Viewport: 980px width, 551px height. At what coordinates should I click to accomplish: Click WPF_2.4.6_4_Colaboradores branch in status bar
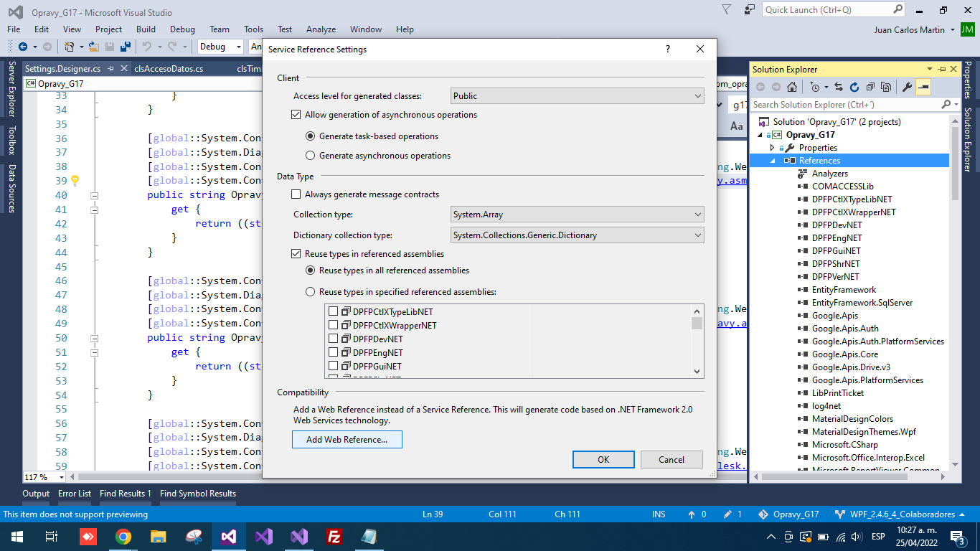coord(898,514)
